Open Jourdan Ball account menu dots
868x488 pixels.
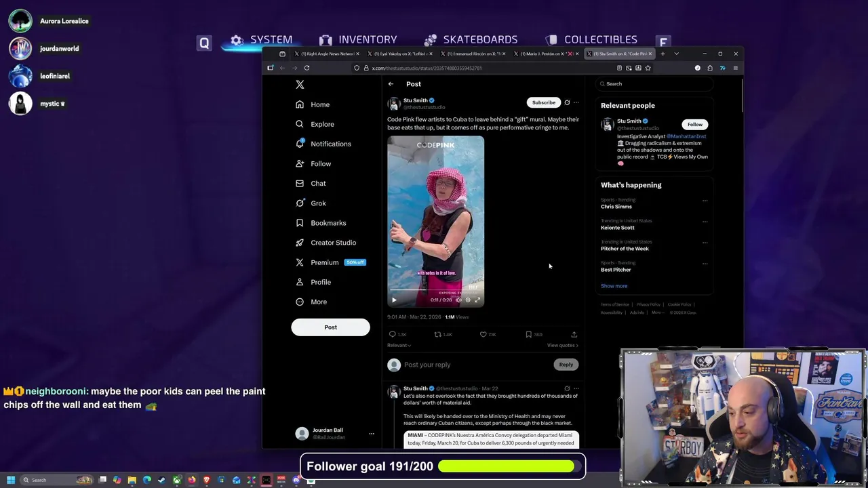coord(371,434)
